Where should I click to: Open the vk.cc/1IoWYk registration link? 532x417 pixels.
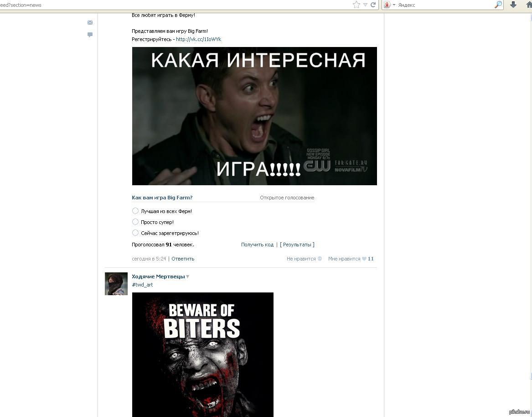(x=198, y=39)
